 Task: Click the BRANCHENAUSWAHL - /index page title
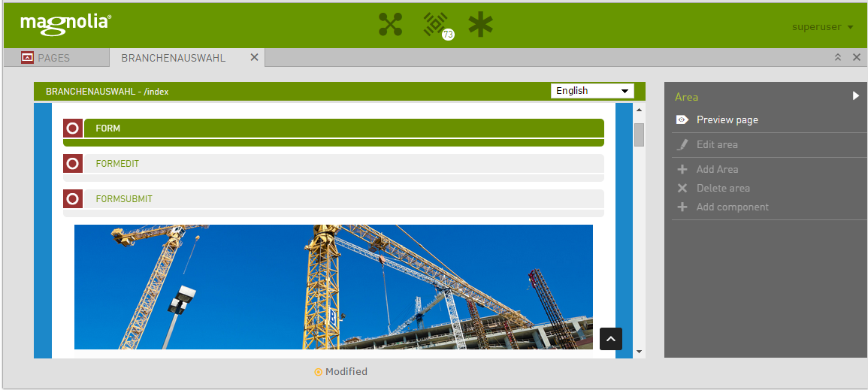tap(107, 91)
